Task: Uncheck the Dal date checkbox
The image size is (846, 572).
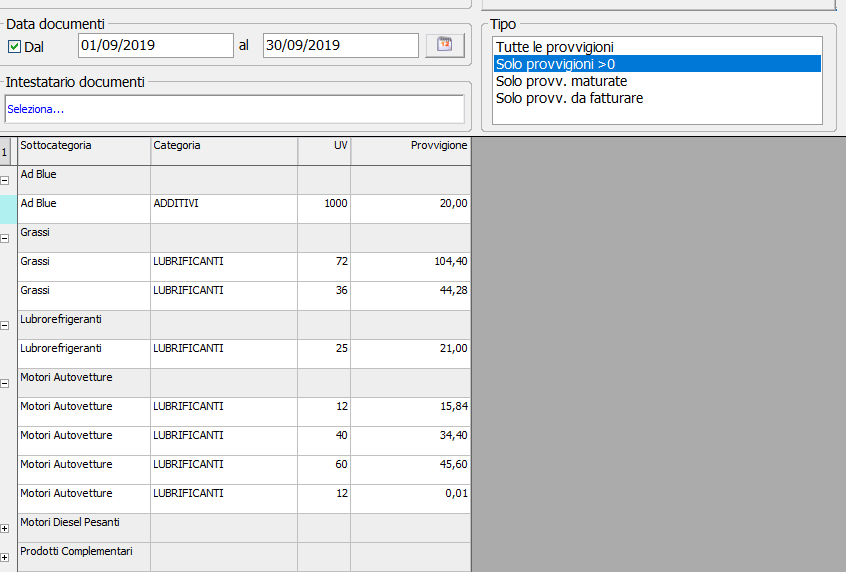Action: [15, 47]
